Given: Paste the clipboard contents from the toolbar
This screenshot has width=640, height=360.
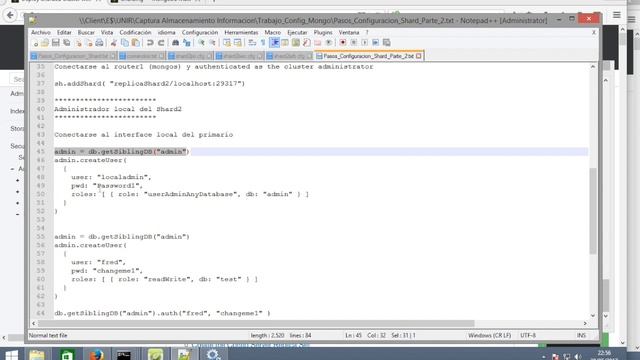Looking at the screenshot, I should pyautogui.click(x=135, y=43).
